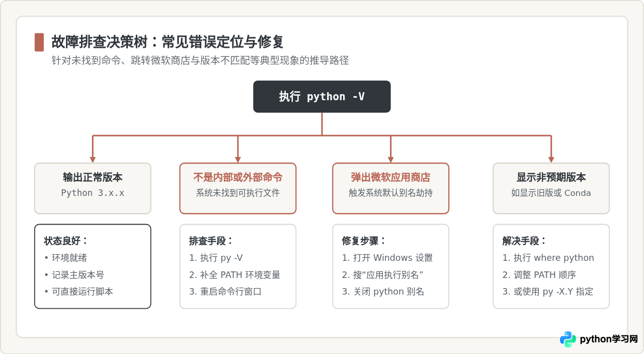Screen dimensions: 644x354
Task: Click step 1. 执行 where python
Action: click(x=548, y=258)
